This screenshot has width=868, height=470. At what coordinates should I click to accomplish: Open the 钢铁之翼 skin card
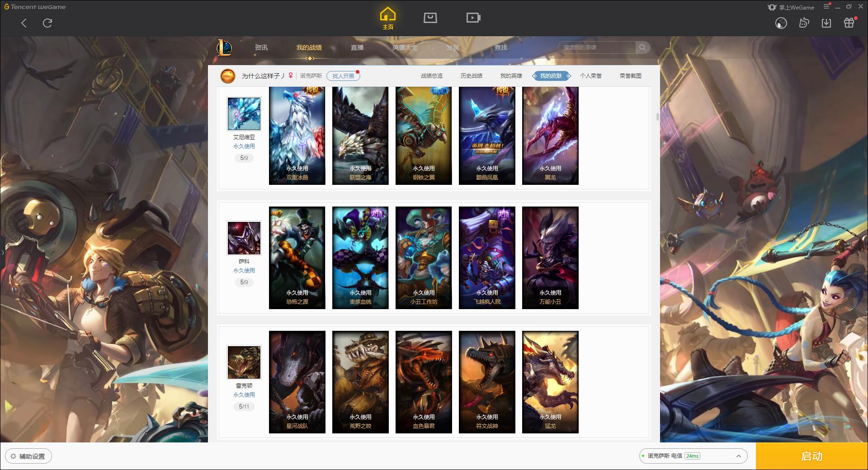(x=424, y=136)
